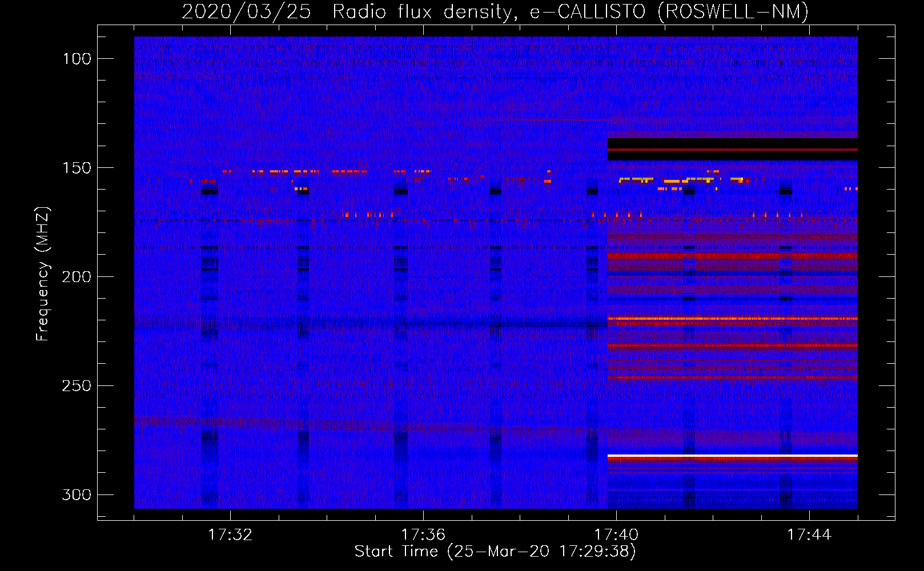This screenshot has width=924, height=571.
Task: Click the 100 frequency tick label
Action: tap(77, 59)
